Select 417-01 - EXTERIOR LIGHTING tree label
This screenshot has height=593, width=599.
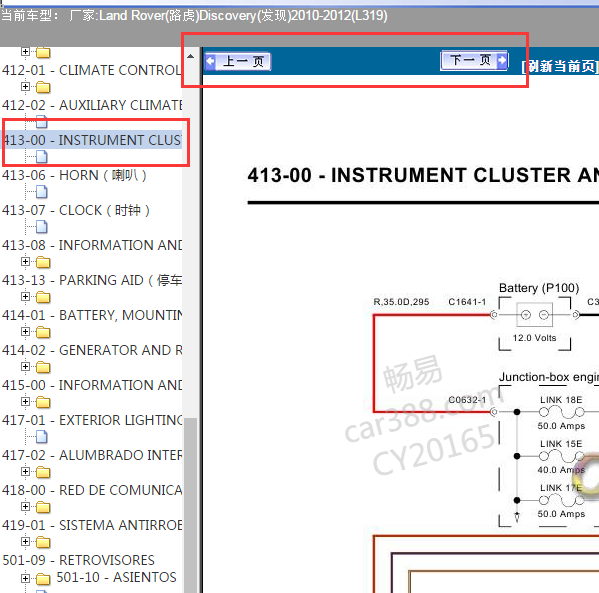92,420
